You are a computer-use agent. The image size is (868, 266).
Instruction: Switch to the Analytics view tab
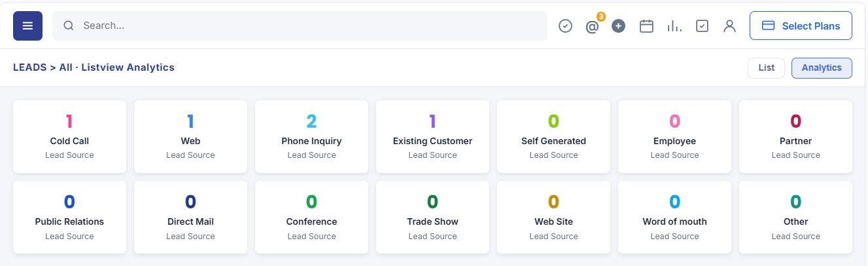[822, 67]
